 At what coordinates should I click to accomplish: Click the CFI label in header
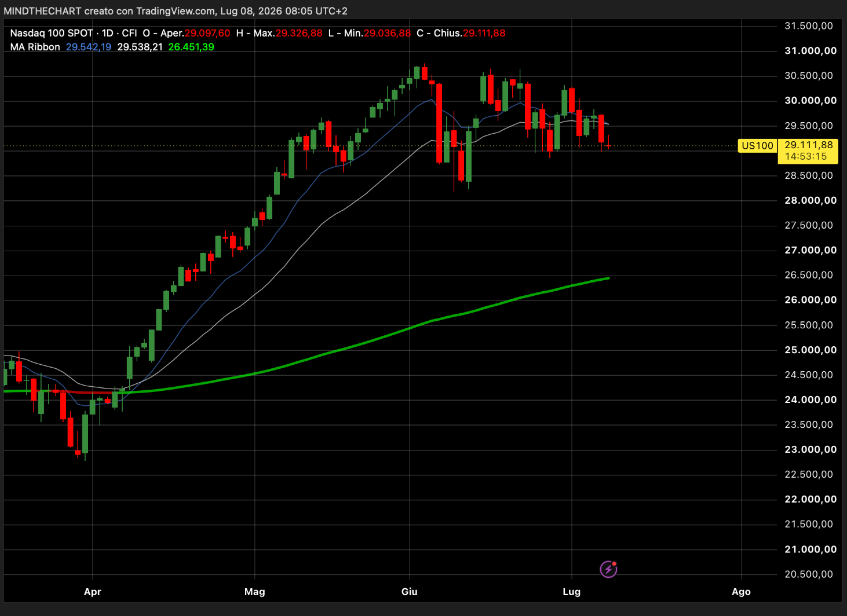click(x=129, y=33)
